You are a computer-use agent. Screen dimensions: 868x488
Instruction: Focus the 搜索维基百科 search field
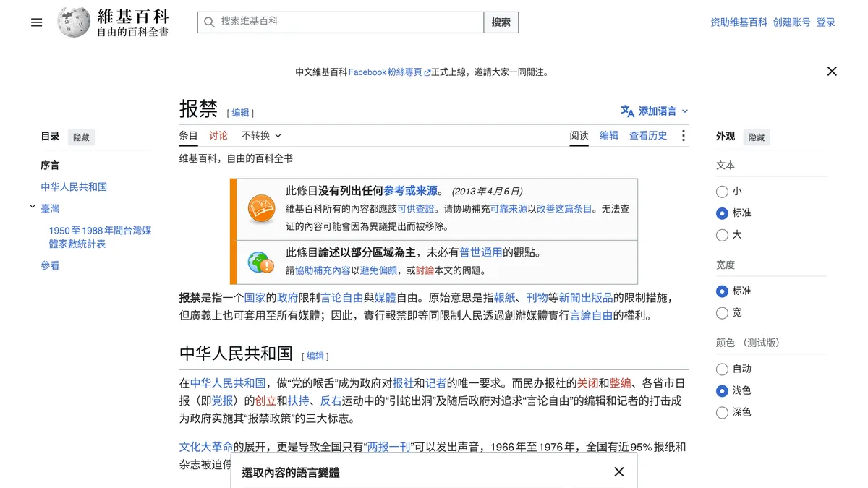(x=341, y=22)
